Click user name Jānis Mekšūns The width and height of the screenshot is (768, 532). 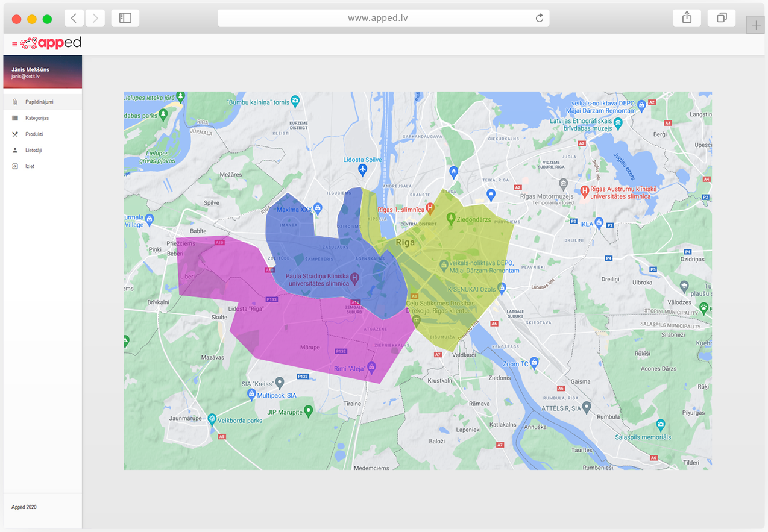click(30, 69)
